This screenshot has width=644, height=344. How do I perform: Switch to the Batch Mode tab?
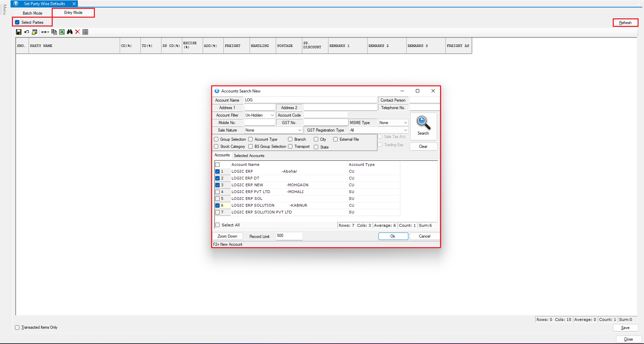(33, 13)
